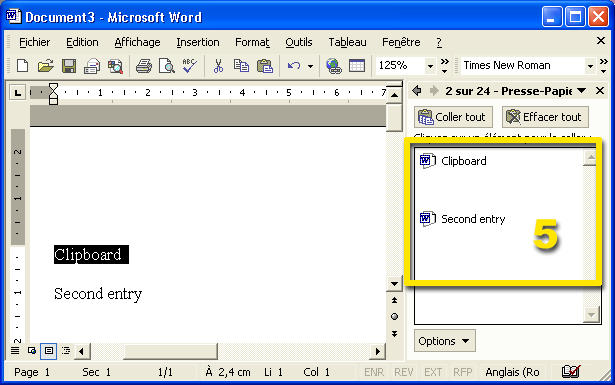Click the Word icon beside Second entry
Screen dimensions: 615x385
click(x=428, y=219)
